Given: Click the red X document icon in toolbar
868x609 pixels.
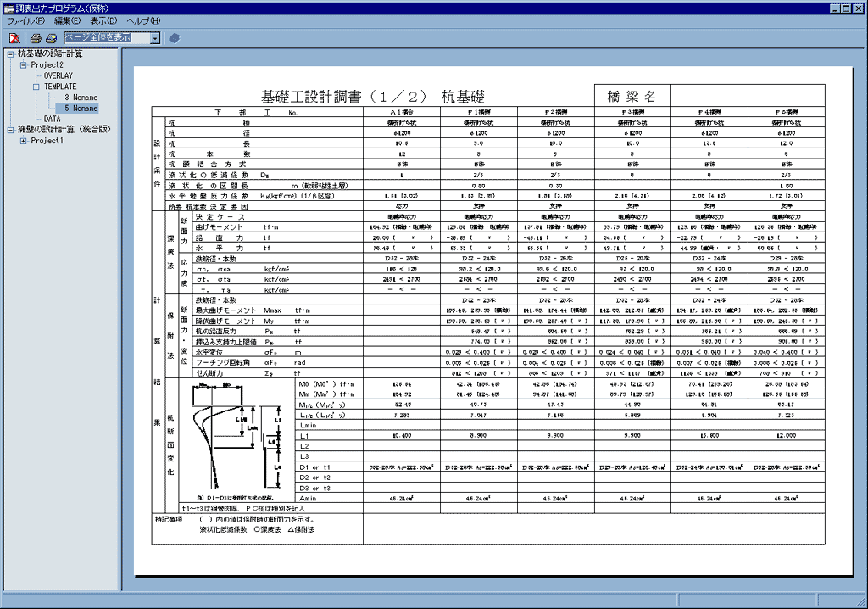Looking at the screenshot, I should 14,37.
